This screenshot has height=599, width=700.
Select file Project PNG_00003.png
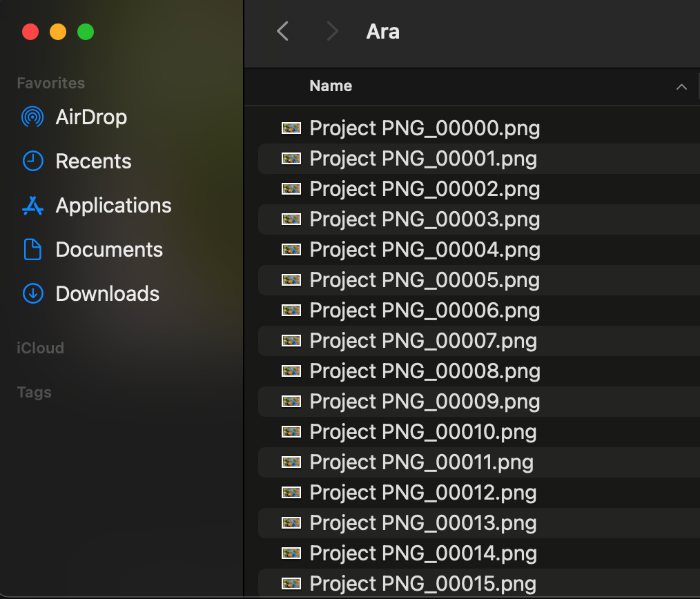[424, 219]
